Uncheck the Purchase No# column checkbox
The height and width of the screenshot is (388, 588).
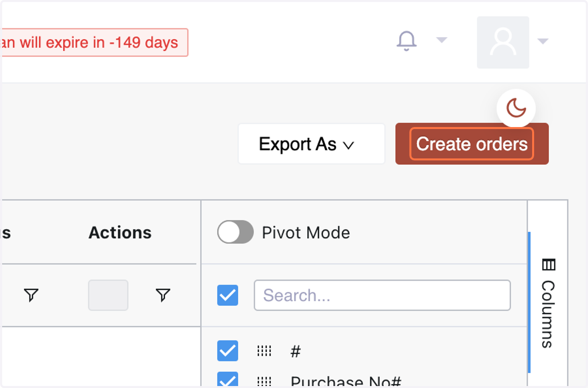227,380
